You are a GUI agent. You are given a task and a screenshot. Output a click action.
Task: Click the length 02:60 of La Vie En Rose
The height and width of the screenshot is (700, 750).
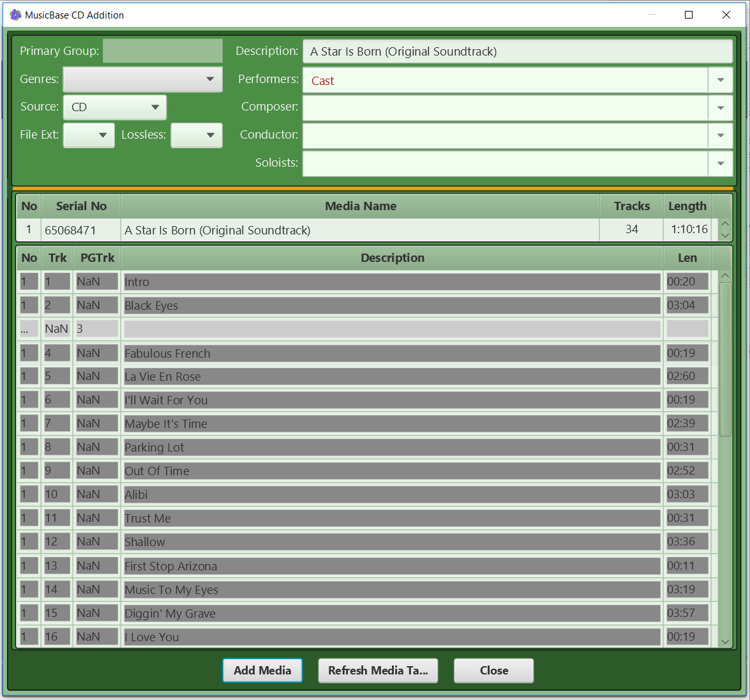tap(687, 377)
